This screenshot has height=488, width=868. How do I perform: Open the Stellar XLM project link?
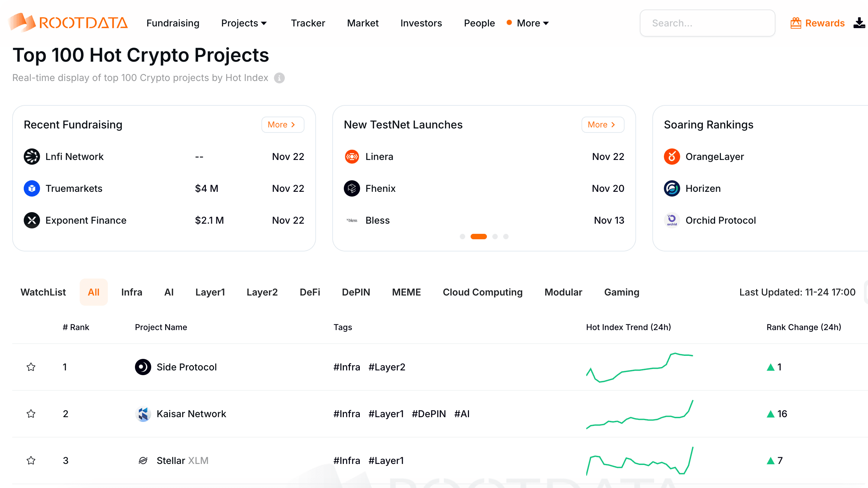pyautogui.click(x=182, y=461)
